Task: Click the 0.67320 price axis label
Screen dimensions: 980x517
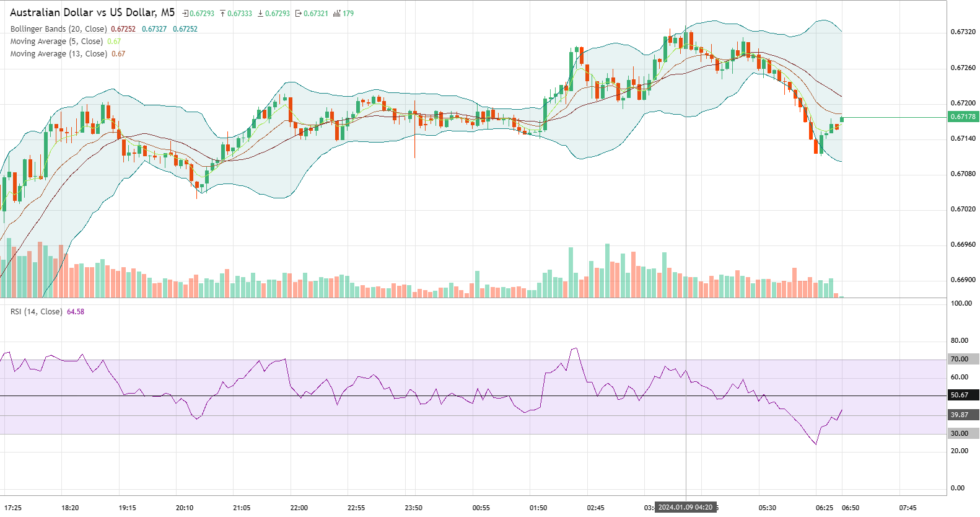Action: click(963, 32)
